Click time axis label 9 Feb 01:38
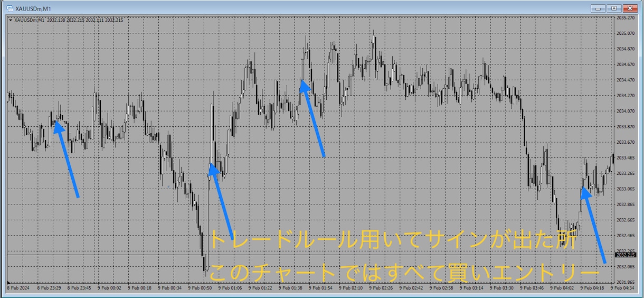 [290, 288]
